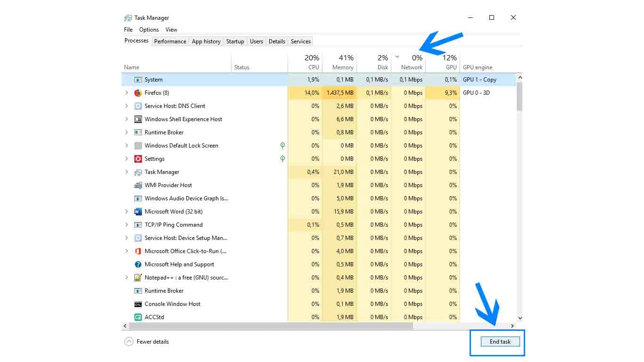Click the Firefox icon in process list

[x=138, y=93]
